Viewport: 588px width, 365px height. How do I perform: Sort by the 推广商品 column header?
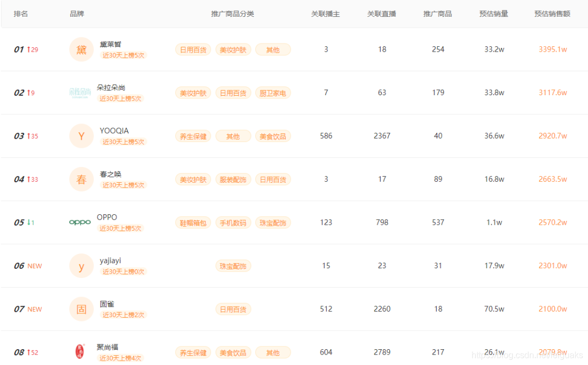click(x=438, y=14)
